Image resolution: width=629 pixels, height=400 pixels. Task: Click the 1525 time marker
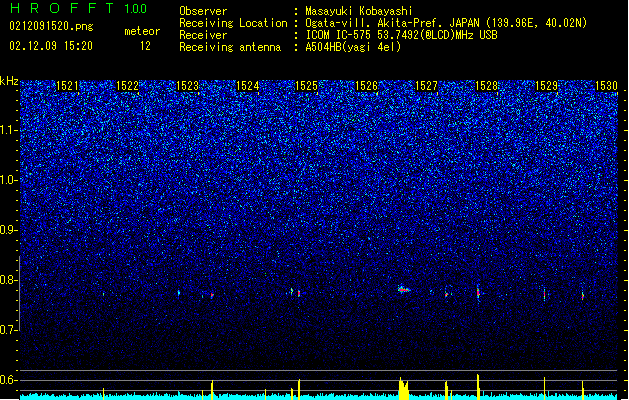[x=306, y=86]
